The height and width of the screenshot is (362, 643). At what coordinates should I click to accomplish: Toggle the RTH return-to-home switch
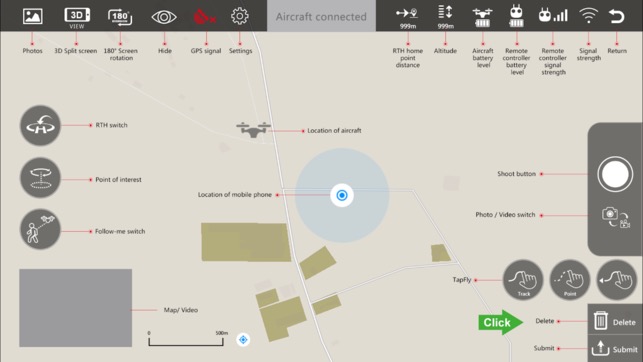coord(40,125)
